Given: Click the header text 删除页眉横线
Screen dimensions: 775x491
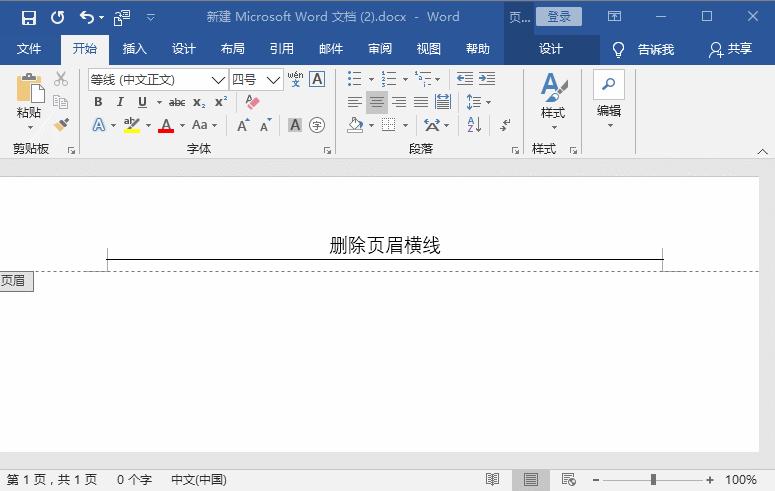Looking at the screenshot, I should coord(385,245).
